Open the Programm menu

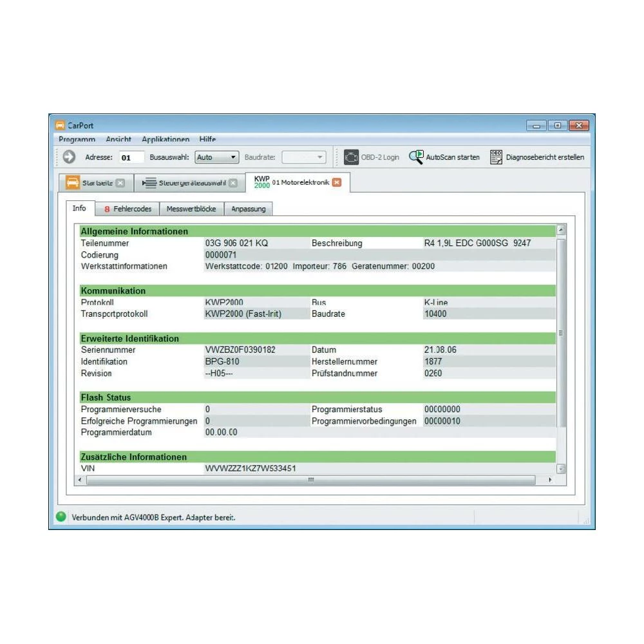click(x=77, y=139)
